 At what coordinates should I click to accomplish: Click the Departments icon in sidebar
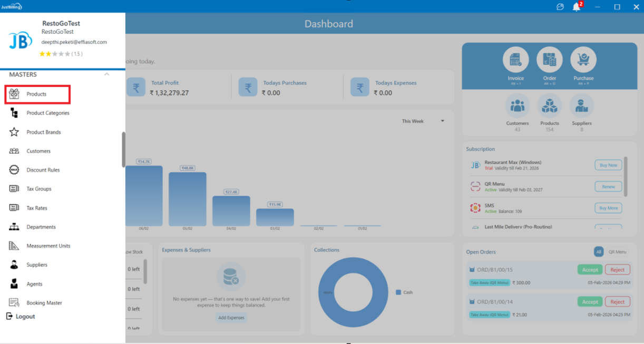point(14,227)
